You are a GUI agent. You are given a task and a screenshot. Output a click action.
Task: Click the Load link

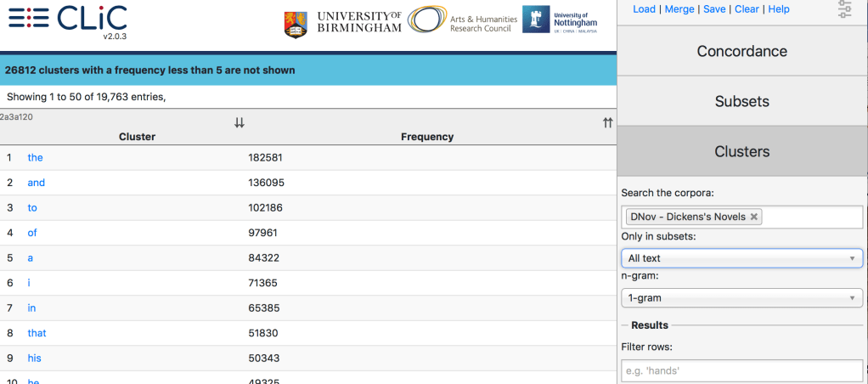(x=644, y=9)
